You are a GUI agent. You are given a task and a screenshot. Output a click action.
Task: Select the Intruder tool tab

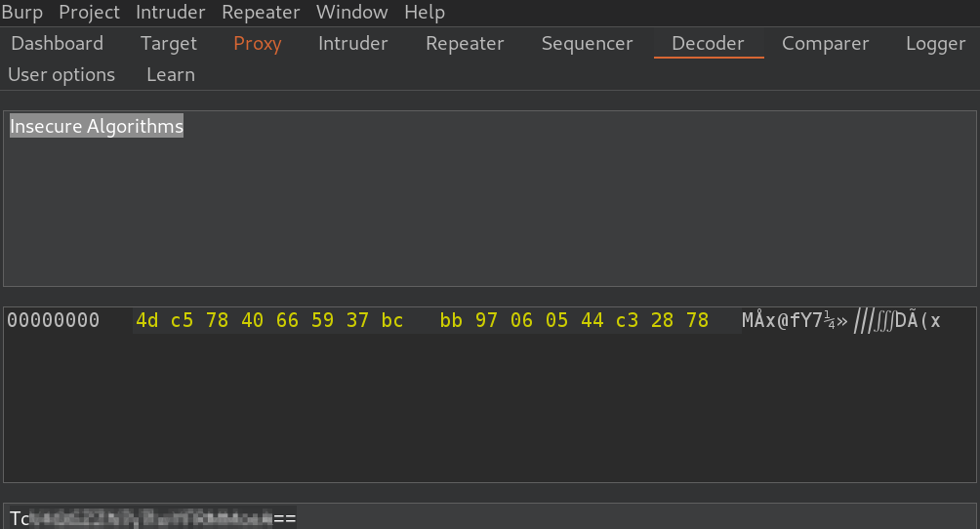click(352, 43)
